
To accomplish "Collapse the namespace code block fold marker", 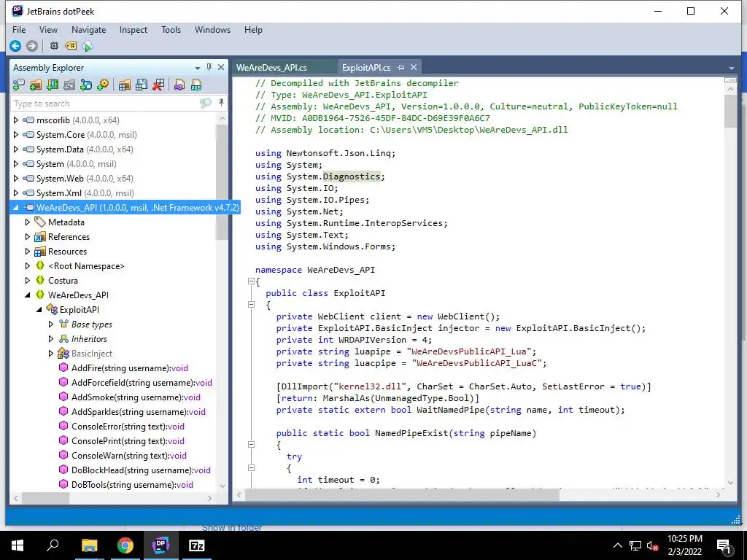I will coord(252,281).
